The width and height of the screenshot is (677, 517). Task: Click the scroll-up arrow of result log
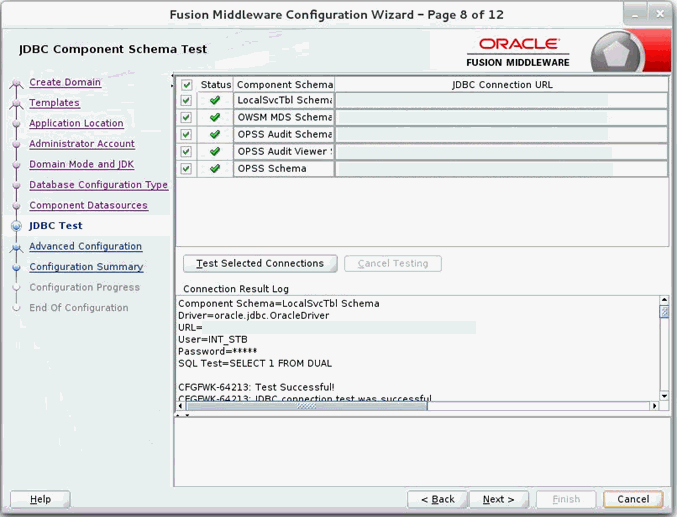click(x=664, y=300)
